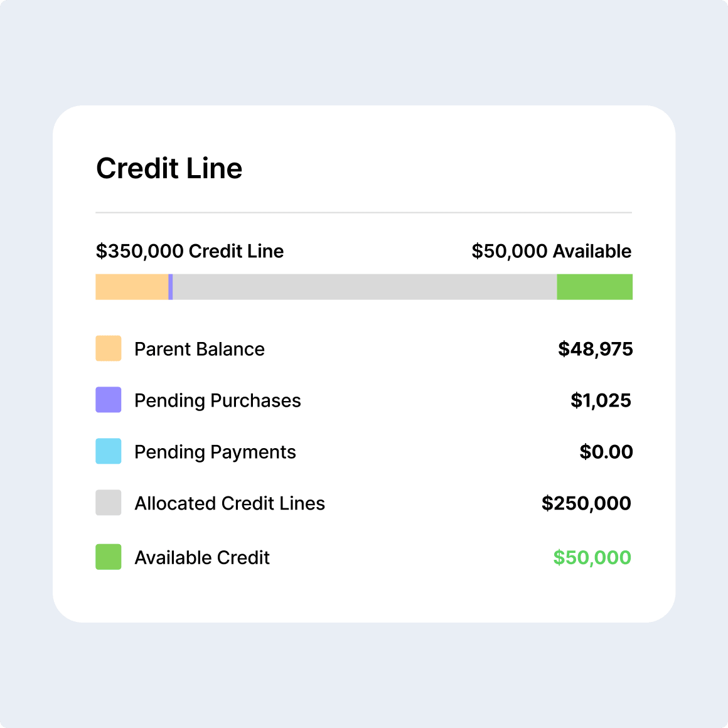Click the Parent Balance orange legend swatch
728x728 pixels.
pos(108,348)
